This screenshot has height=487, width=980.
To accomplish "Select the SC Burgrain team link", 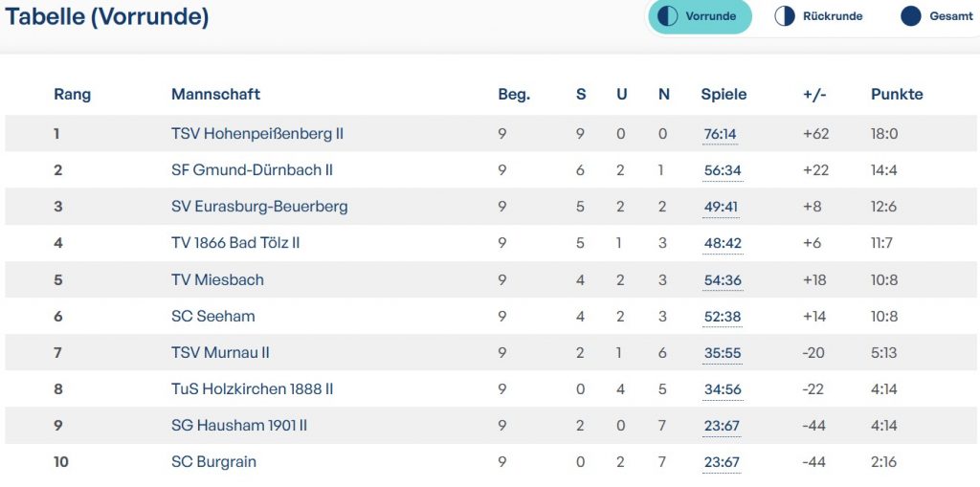I will (213, 462).
